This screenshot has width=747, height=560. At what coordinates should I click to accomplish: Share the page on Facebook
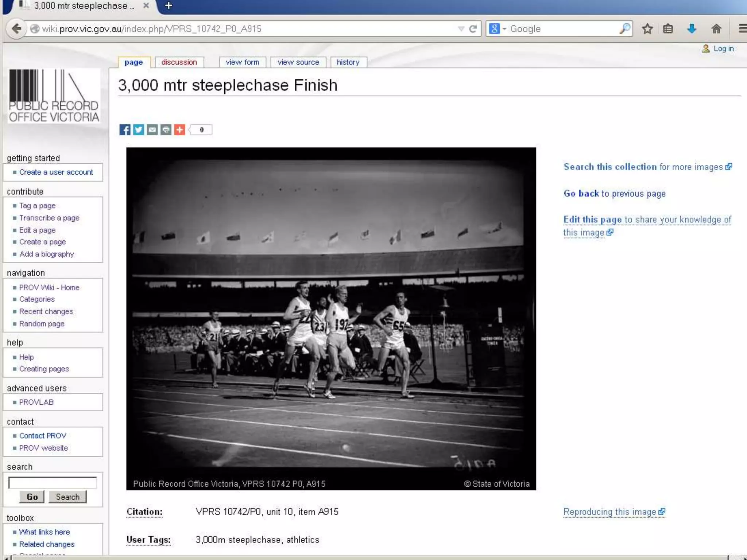coord(125,130)
